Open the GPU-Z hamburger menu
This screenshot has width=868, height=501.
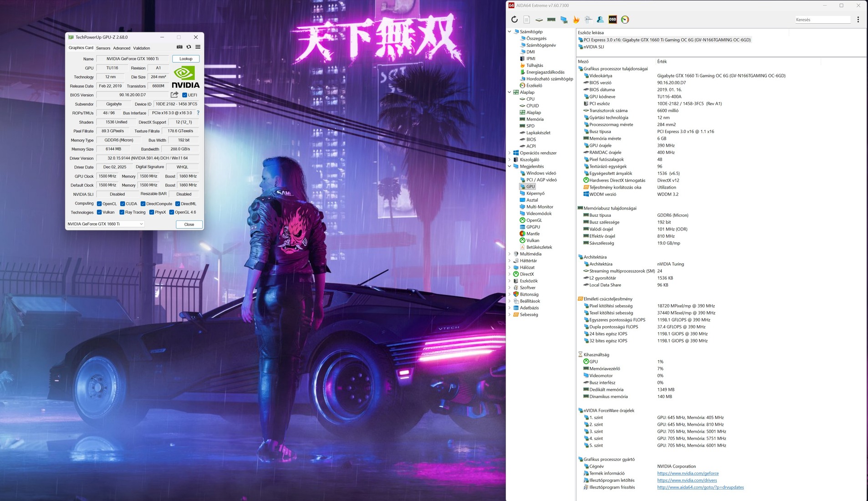(198, 47)
